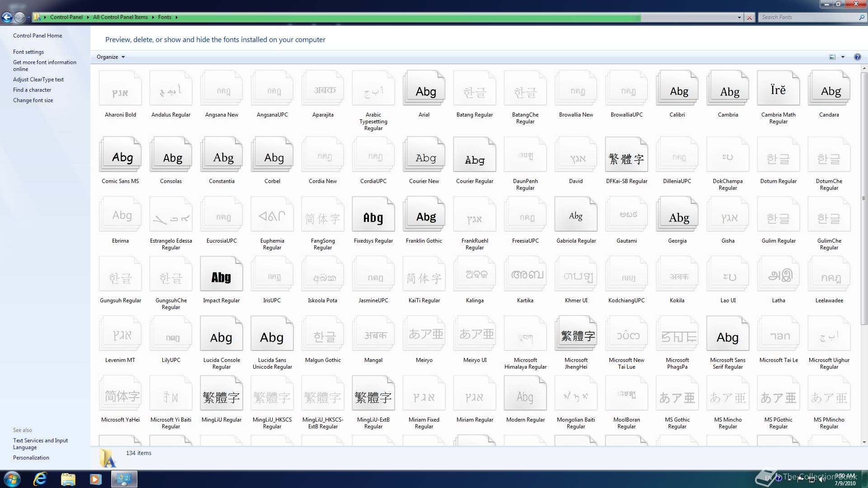Click the scrollbar down arrow
The height and width of the screenshot is (488, 868).
tap(864, 442)
